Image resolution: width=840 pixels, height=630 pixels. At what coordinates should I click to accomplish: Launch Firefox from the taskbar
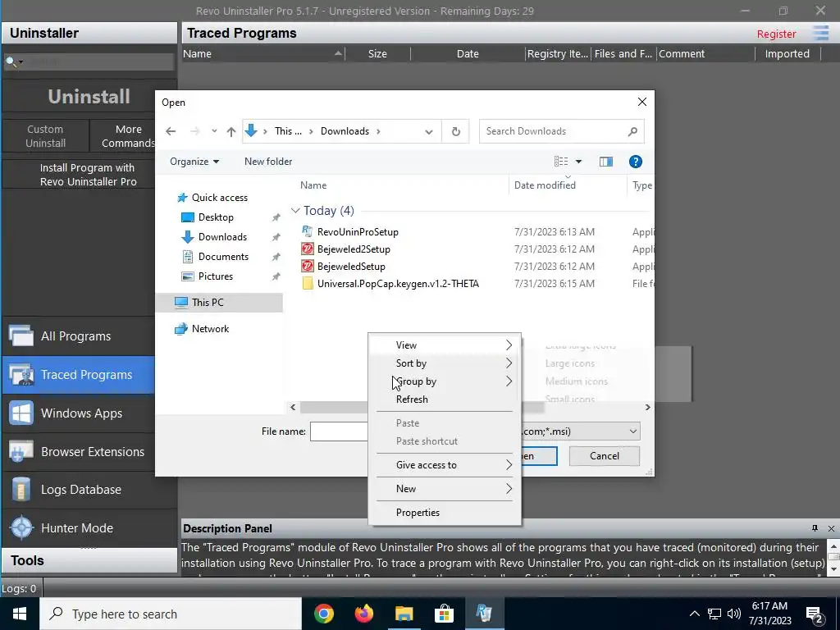click(364, 614)
